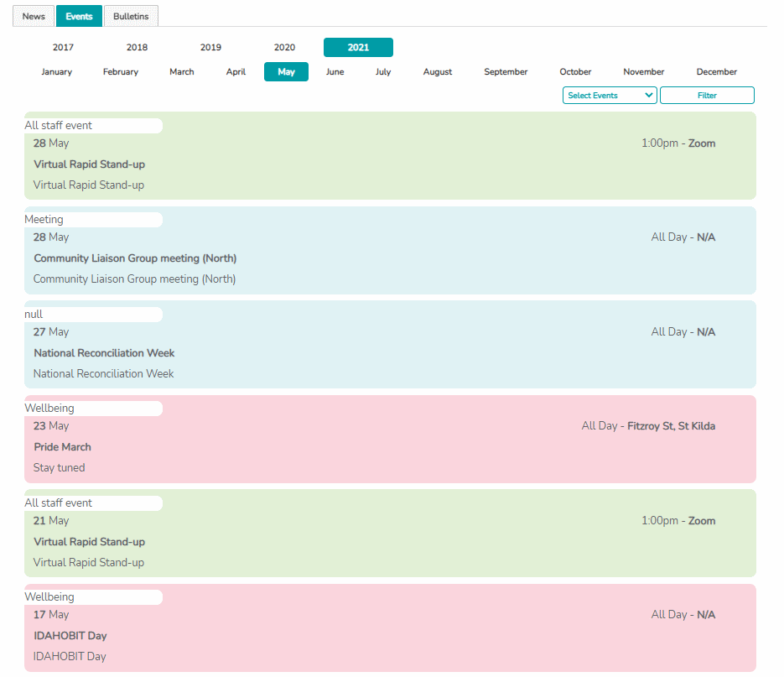
Task: Switch to the June month
Action: (x=335, y=72)
